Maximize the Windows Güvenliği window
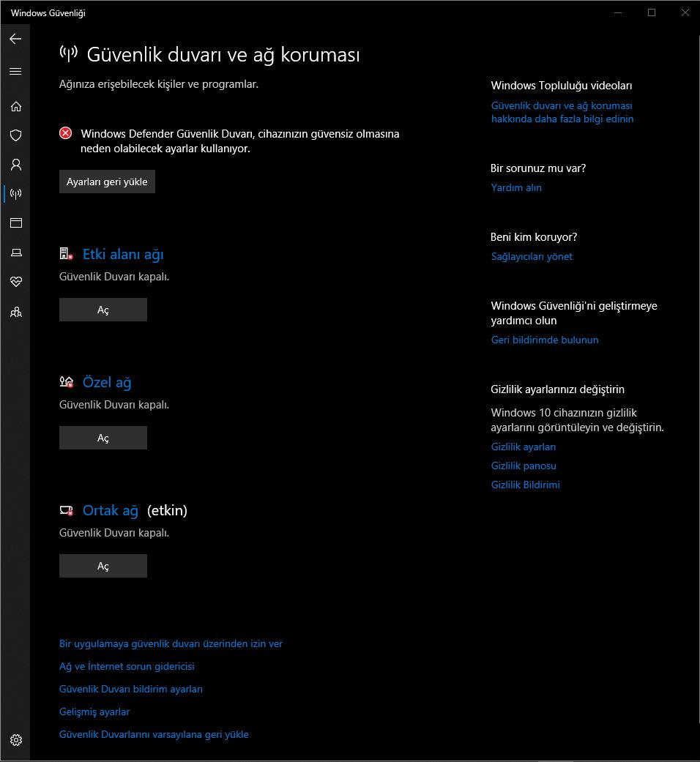700x762 pixels. [x=652, y=12]
